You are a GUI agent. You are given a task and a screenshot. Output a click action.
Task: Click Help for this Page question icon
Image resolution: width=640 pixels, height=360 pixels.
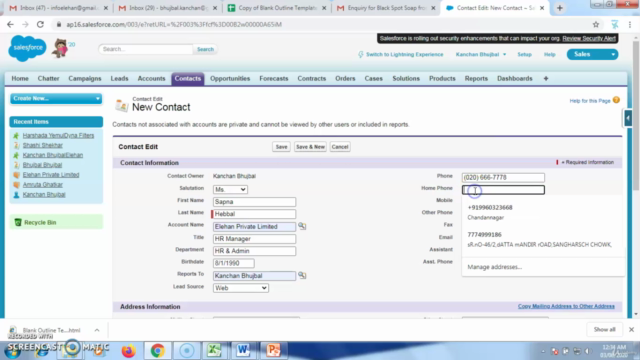point(616,100)
